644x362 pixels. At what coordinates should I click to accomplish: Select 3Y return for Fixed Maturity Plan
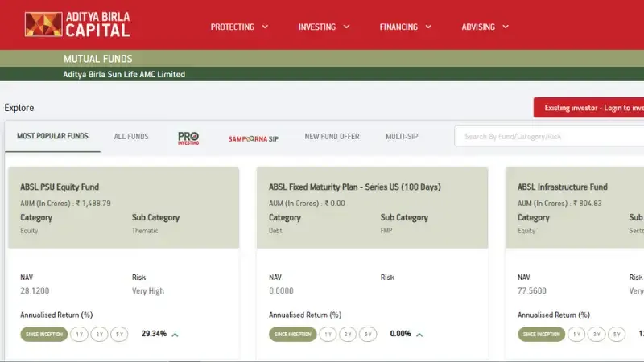pyautogui.click(x=348, y=334)
